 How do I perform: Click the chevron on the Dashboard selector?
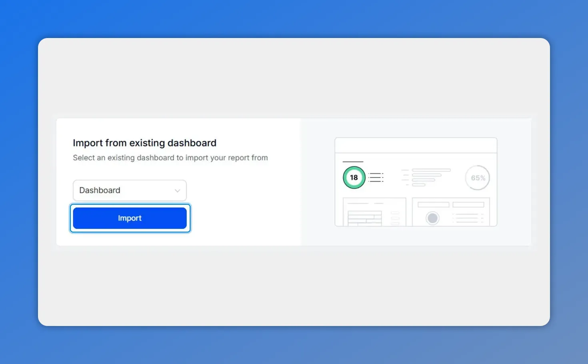178,191
